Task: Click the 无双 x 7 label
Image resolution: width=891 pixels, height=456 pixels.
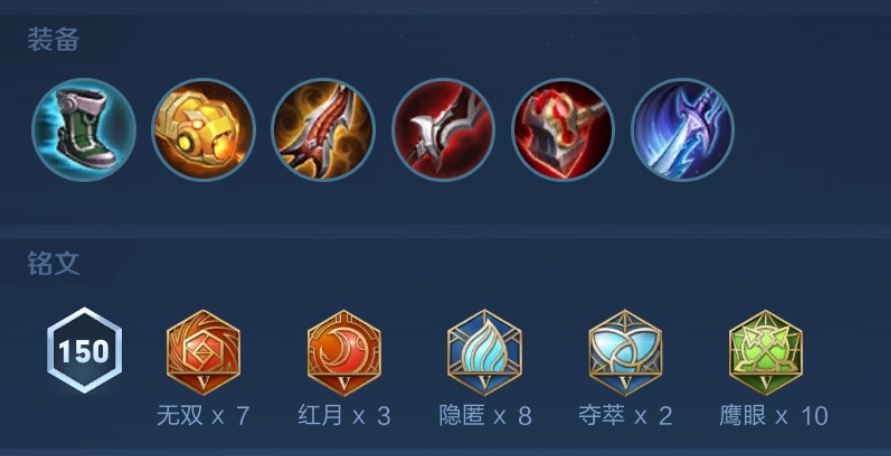Action: point(203,417)
